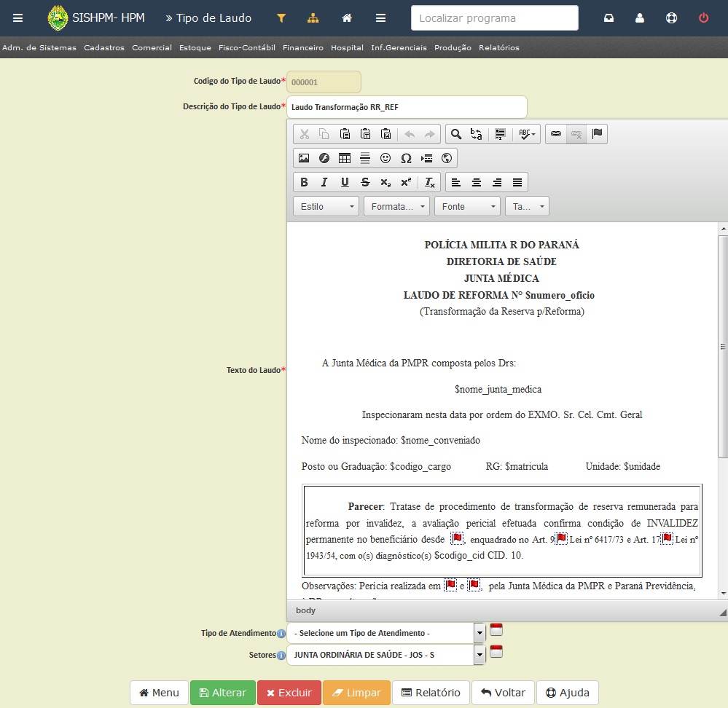Click the life ring support icon in header
Viewport: 728px width, 708px height.
click(x=671, y=18)
